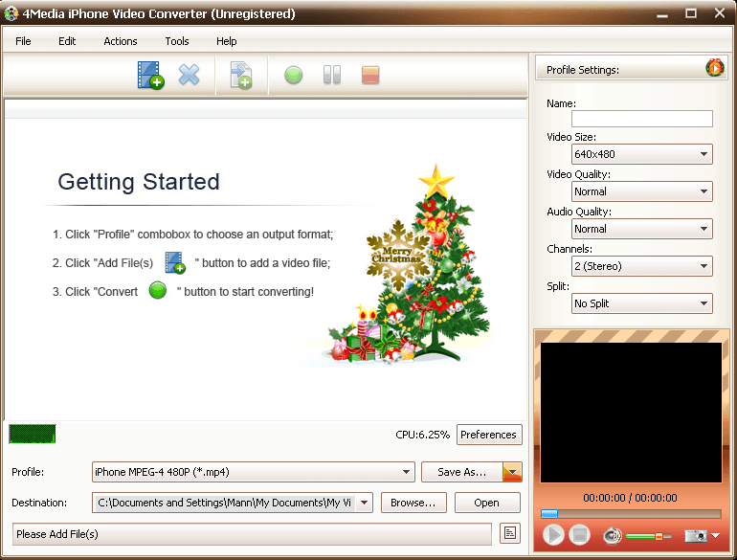The width and height of the screenshot is (737, 560).
Task: Close the converter window
Action: (720, 13)
